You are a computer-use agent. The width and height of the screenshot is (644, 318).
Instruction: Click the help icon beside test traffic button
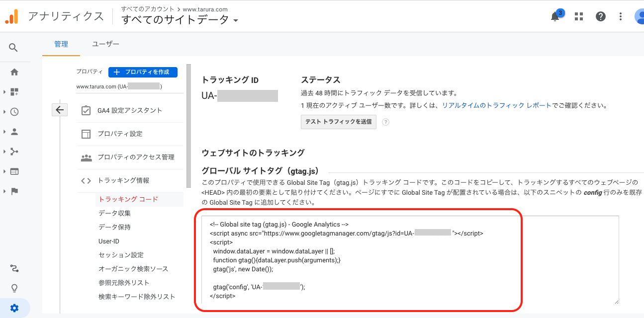coord(385,122)
